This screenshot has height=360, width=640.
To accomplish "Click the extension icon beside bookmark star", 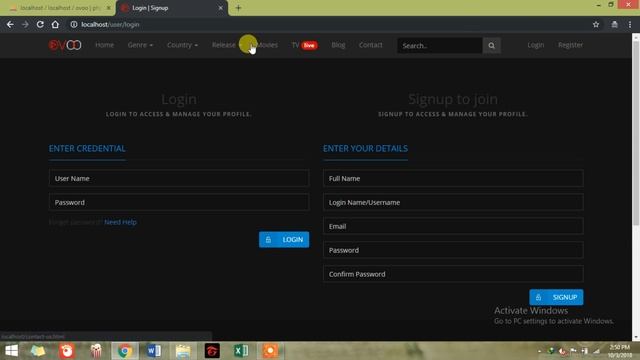I will pyautogui.click(x=614, y=24).
